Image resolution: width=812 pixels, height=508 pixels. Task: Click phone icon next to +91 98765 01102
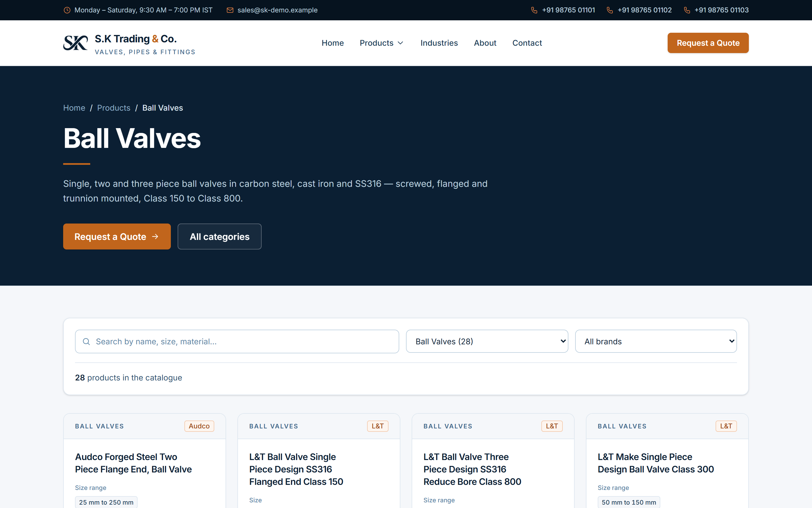coord(610,10)
